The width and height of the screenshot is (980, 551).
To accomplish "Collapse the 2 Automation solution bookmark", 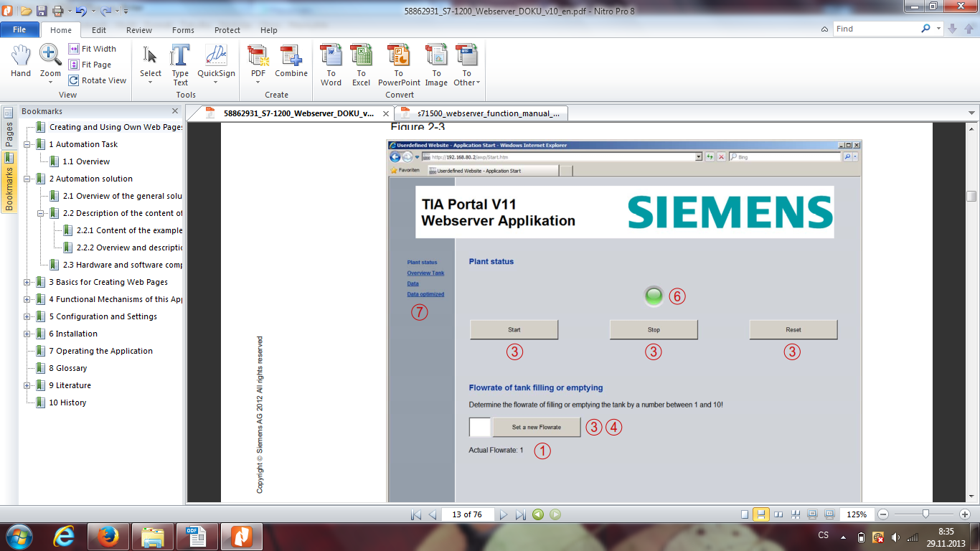I will coord(27,179).
